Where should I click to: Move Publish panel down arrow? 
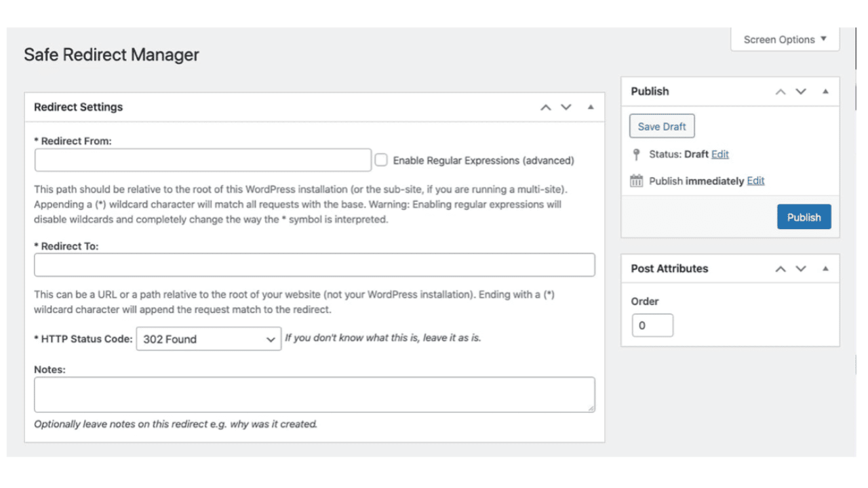pos(801,91)
